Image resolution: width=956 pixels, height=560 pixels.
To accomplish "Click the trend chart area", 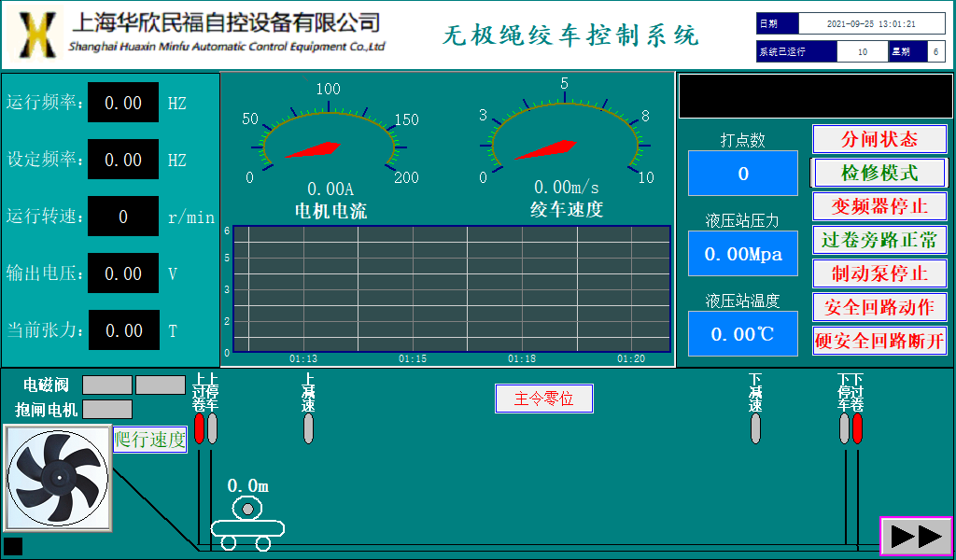I will pos(452,288).
